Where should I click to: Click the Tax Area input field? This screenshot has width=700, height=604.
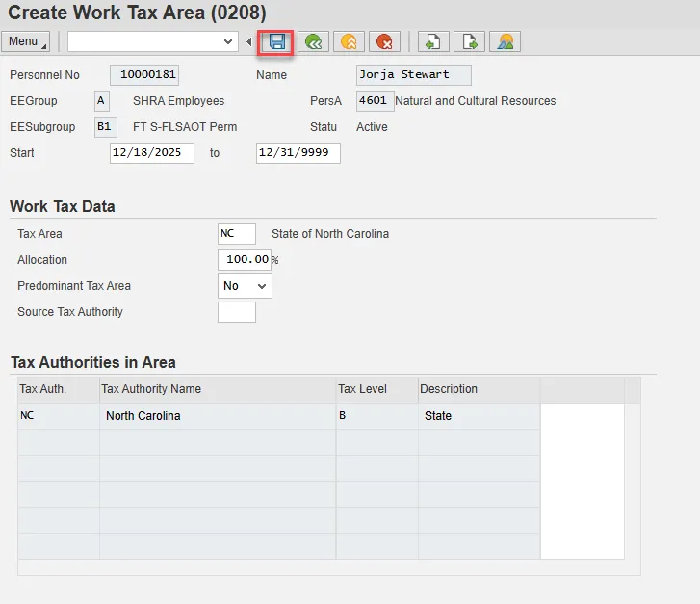tap(237, 234)
